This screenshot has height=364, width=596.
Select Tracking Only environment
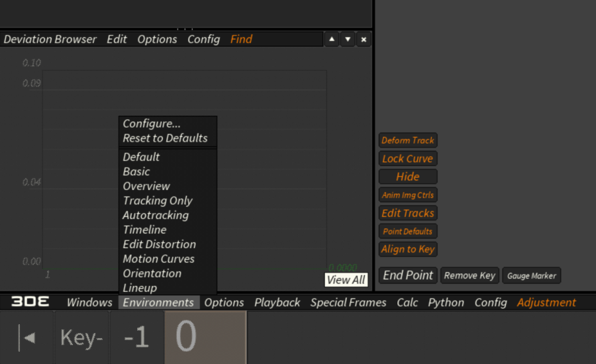[158, 201]
